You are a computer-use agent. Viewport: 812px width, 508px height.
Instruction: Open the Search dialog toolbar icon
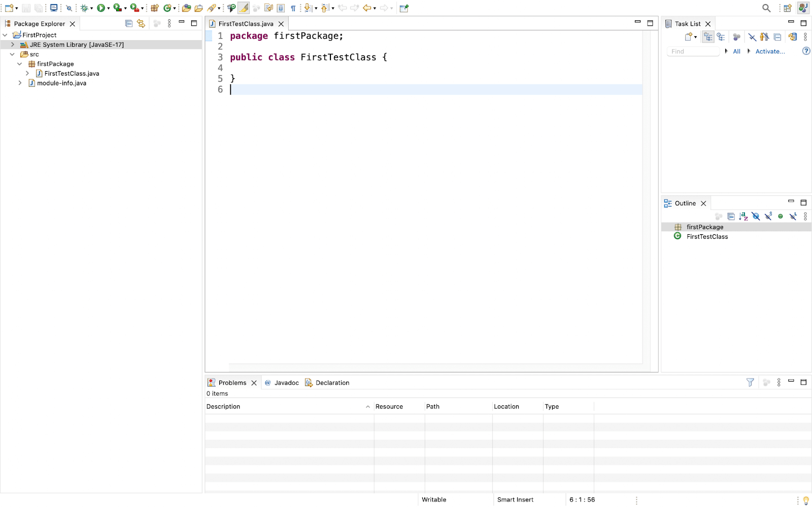click(x=766, y=8)
